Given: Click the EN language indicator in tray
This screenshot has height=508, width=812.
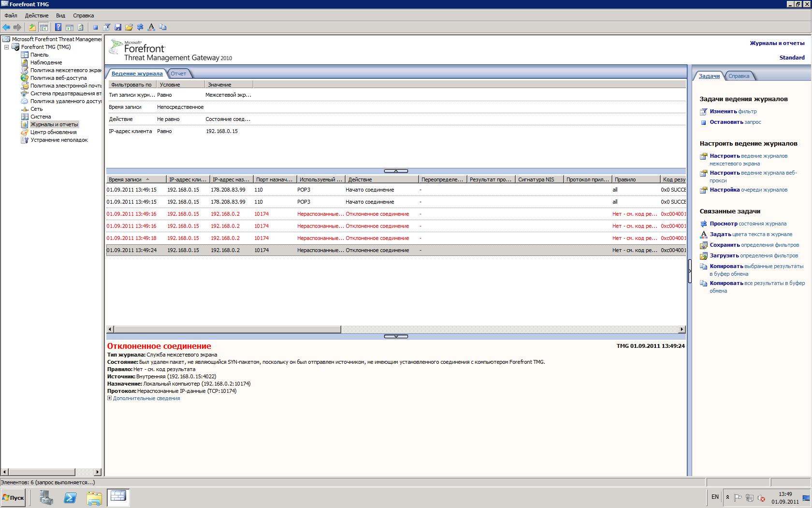Looking at the screenshot, I should [x=715, y=497].
